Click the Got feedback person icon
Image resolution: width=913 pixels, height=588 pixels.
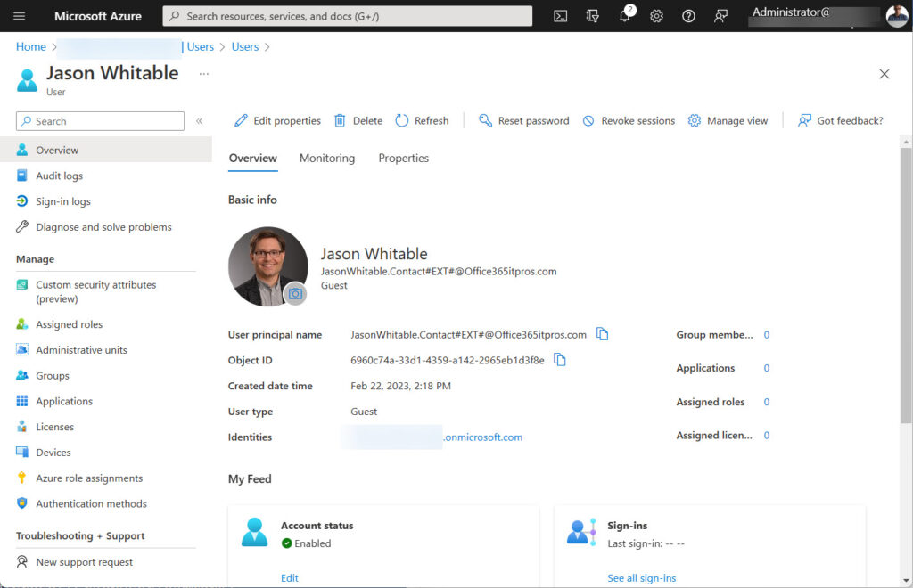point(804,120)
